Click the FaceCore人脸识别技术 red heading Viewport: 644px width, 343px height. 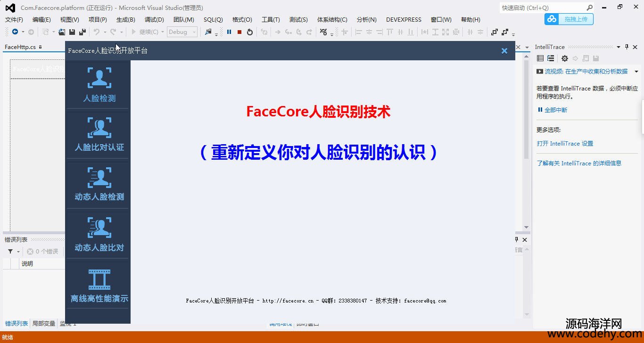(x=318, y=112)
